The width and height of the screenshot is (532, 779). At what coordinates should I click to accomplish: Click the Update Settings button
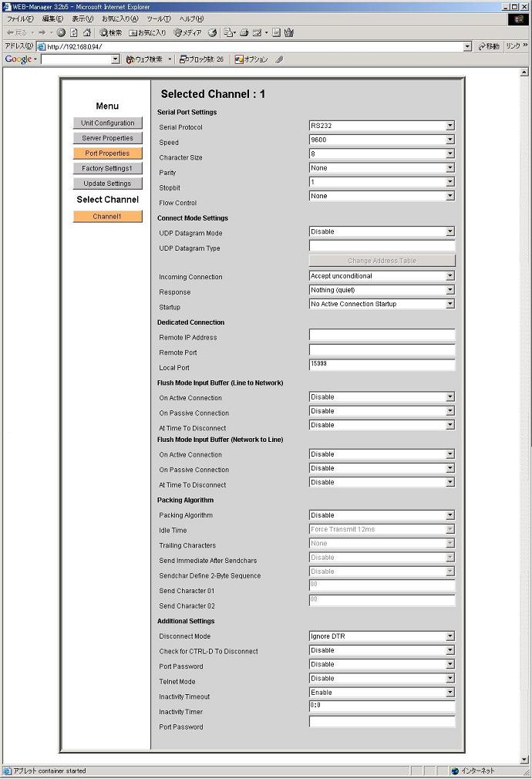coord(108,184)
